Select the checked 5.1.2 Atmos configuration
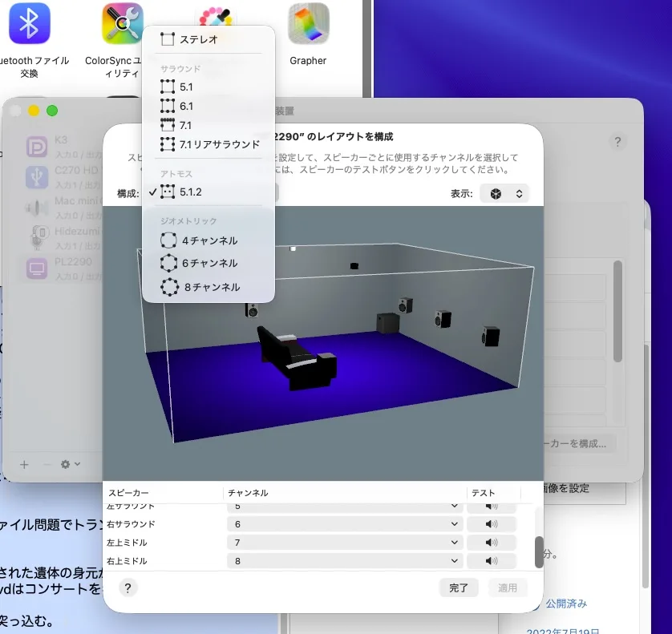Image resolution: width=672 pixels, height=634 pixels. (191, 192)
